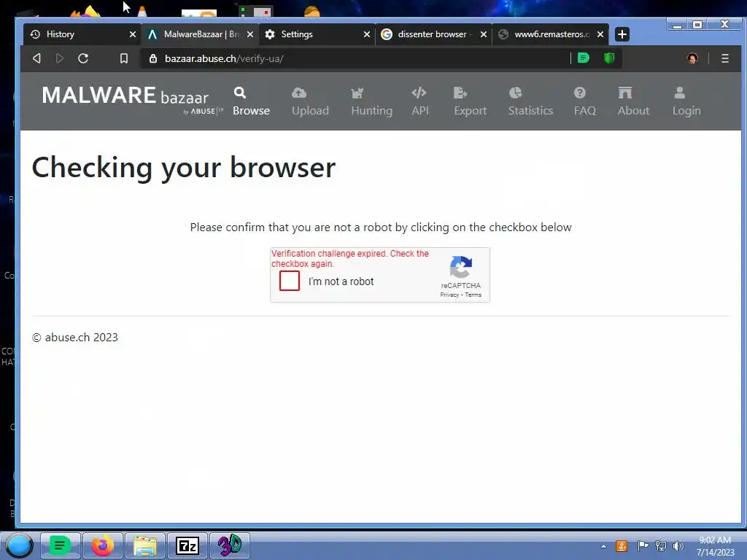Image resolution: width=747 pixels, height=560 pixels.
Task: Open Login in the MalwareBazaar navigation
Action: pos(686,101)
